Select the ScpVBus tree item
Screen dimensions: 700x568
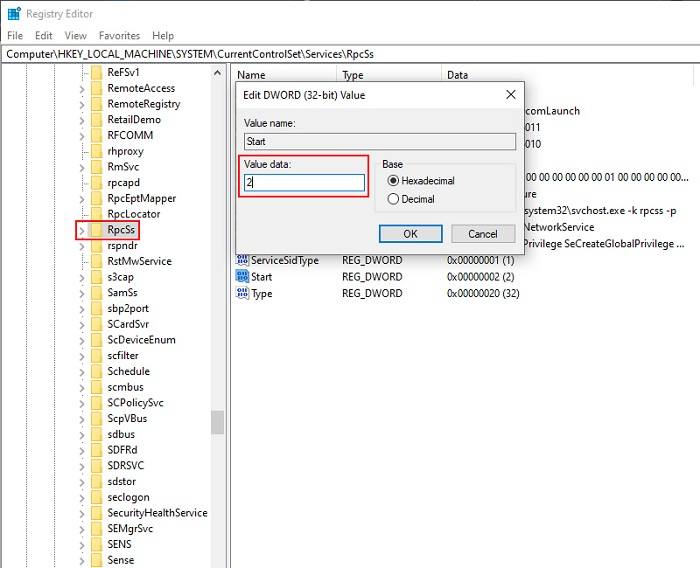pos(127,418)
